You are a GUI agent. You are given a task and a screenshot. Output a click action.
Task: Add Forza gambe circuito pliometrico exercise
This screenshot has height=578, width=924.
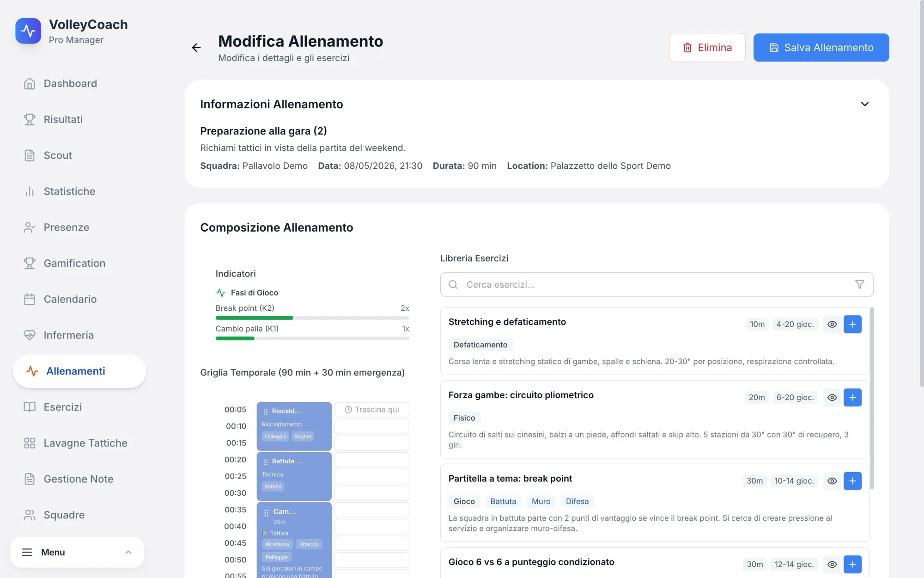click(x=852, y=398)
